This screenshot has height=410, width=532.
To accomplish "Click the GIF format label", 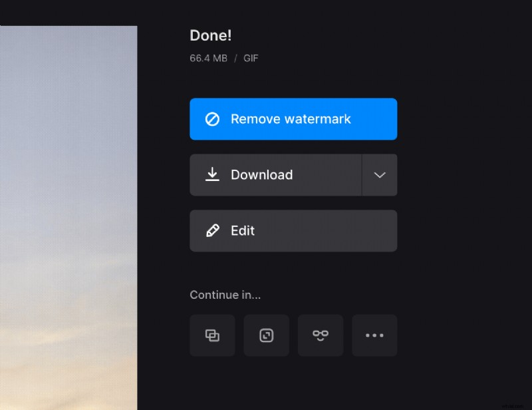I will pyautogui.click(x=251, y=59).
